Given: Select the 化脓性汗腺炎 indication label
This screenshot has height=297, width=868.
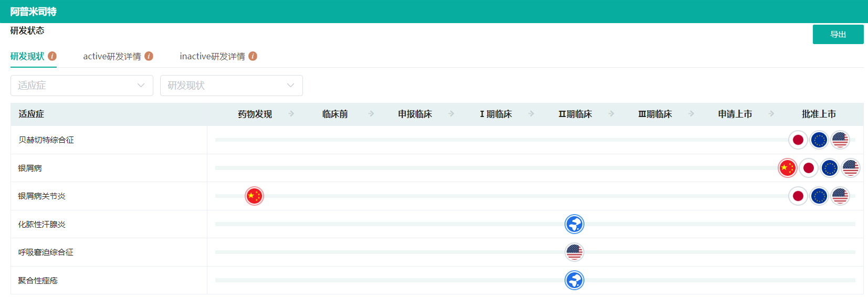Looking at the screenshot, I should point(42,224).
